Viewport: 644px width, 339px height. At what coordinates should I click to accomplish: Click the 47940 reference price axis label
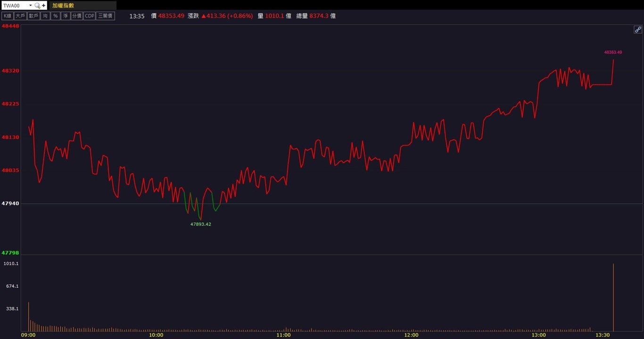point(10,203)
